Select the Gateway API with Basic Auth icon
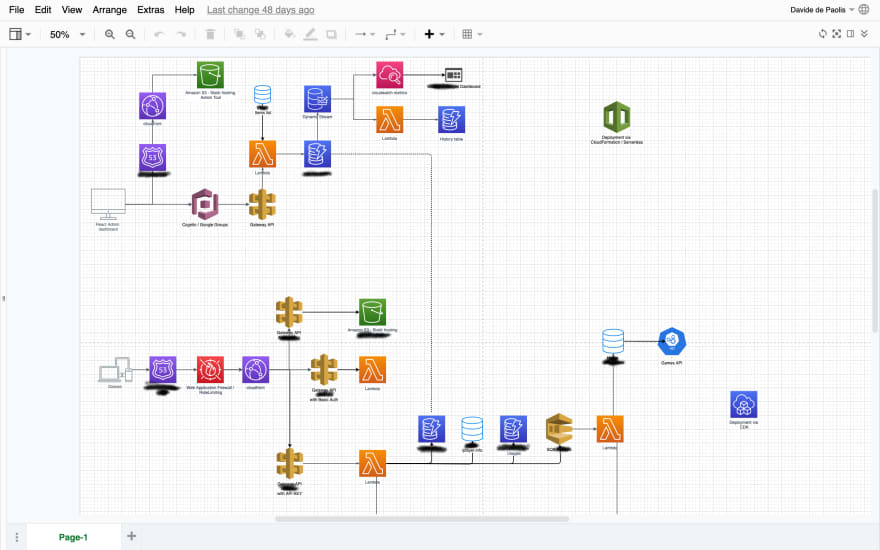Screen dimensions: 880x550 click(324, 369)
